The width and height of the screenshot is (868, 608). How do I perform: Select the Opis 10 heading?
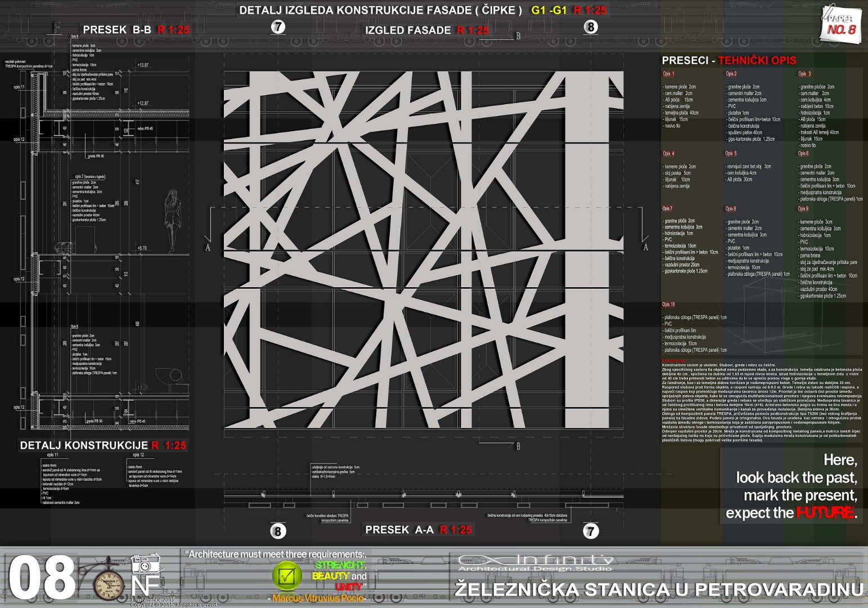click(x=668, y=305)
